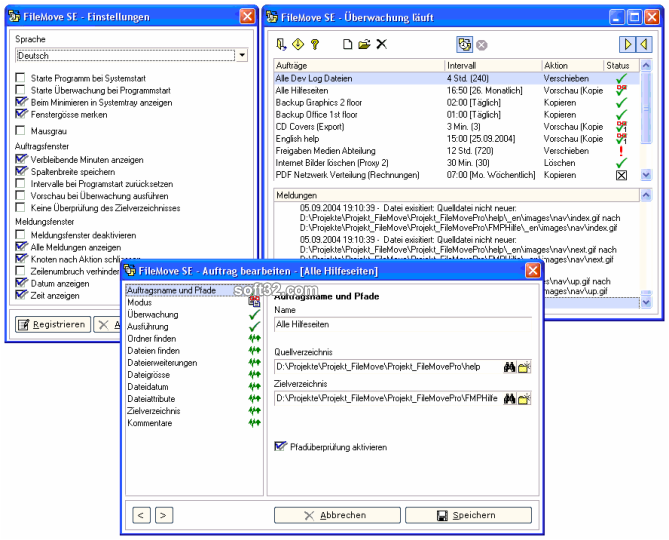Viewport: 669px width, 540px height.
Task: Uncheck Pfadüberprüfung aktivieren checkbox
Action: [280, 447]
